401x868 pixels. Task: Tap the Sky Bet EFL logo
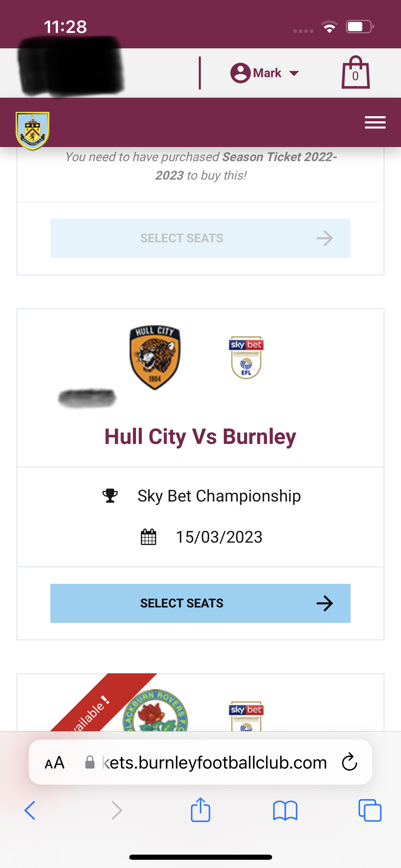click(x=246, y=358)
